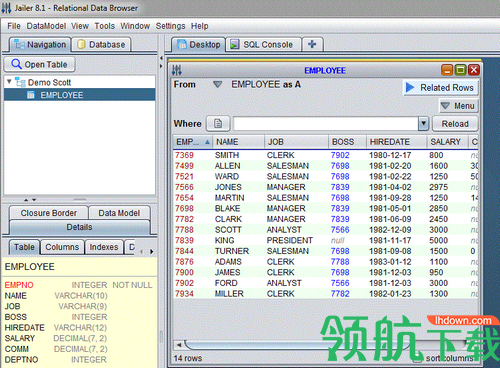Switch to the Desktop tab
This screenshot has height=368, width=500.
point(199,45)
